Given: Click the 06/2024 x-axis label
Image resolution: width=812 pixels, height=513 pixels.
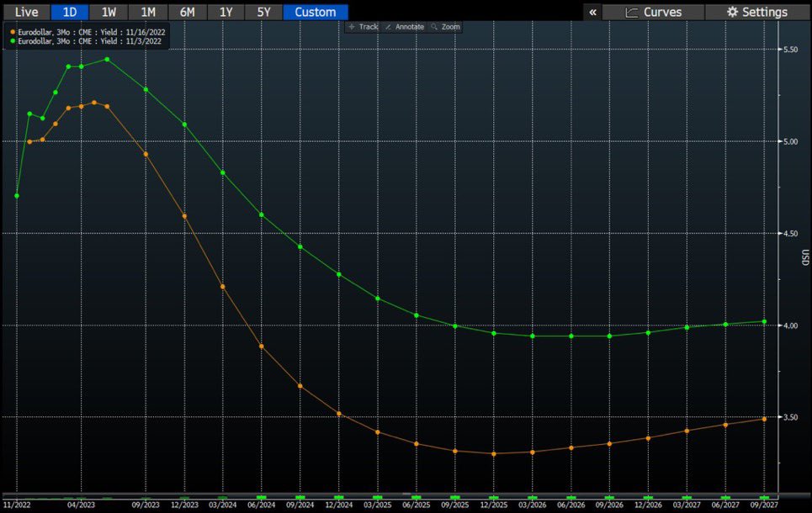Looking at the screenshot, I should click(262, 505).
